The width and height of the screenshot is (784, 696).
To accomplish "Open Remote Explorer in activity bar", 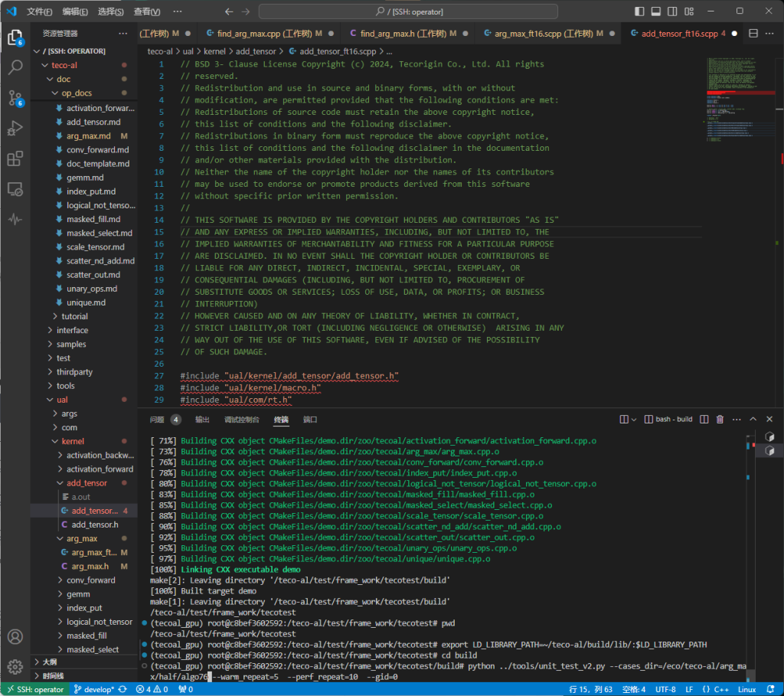I will 15,189.
